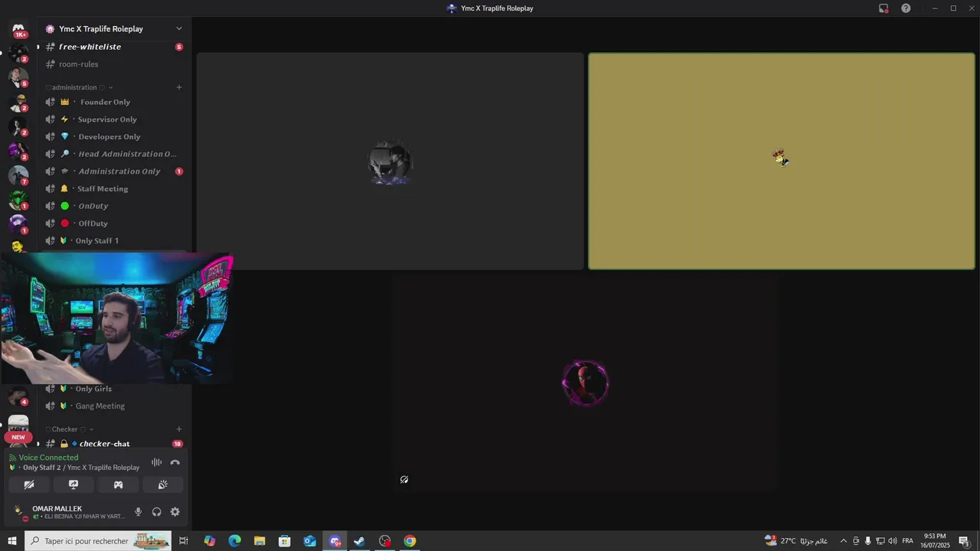
Task: Share your screen icon button
Action: tap(73, 484)
